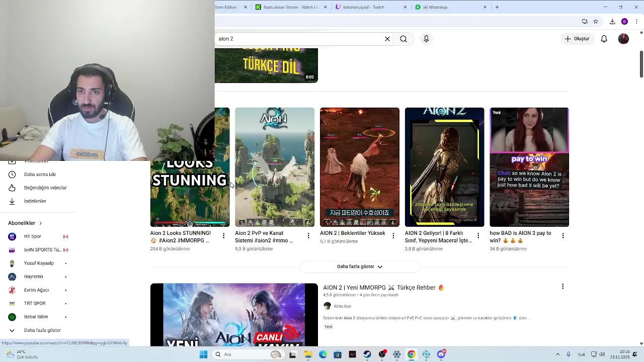Open the YouTube notifications bell
The image size is (644, 362).
pyautogui.click(x=604, y=39)
